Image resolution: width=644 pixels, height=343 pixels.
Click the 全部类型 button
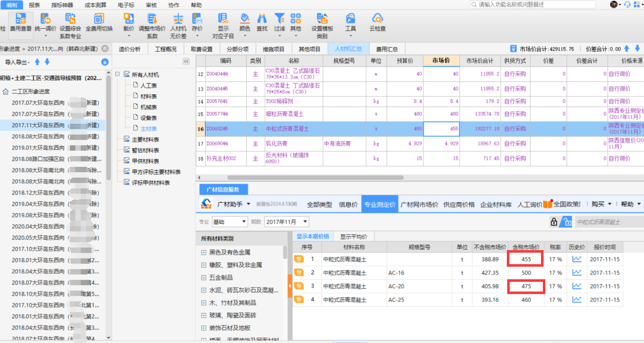(x=319, y=205)
